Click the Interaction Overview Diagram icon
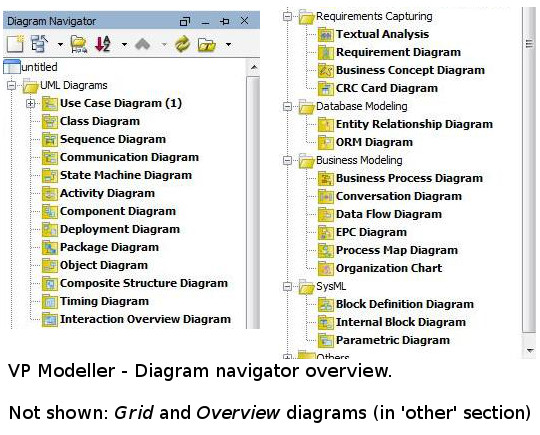540x435 pixels. pyautogui.click(x=50, y=319)
